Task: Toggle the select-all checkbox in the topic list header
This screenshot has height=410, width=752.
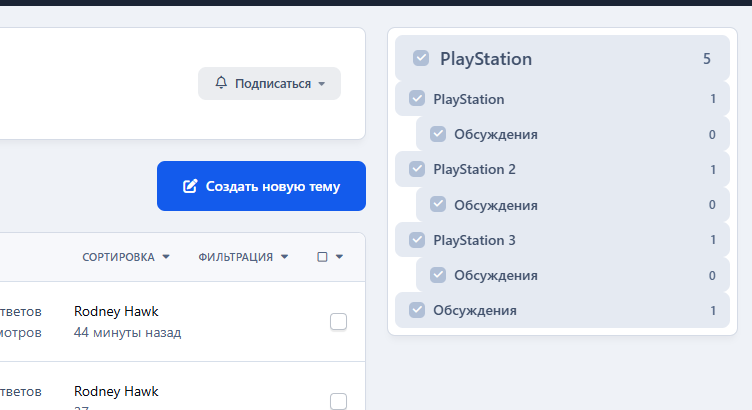Action: 322,257
